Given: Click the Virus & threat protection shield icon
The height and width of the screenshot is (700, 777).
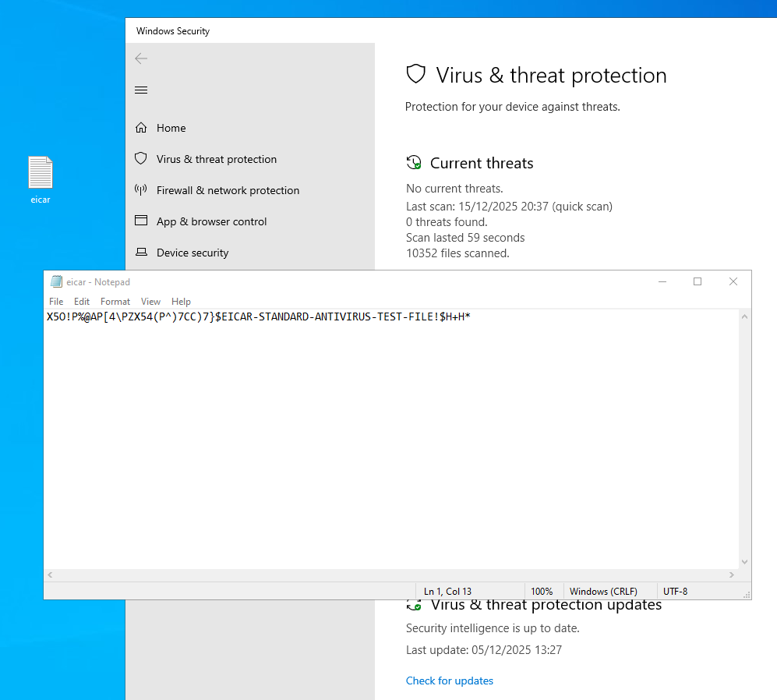Looking at the screenshot, I should coord(141,159).
